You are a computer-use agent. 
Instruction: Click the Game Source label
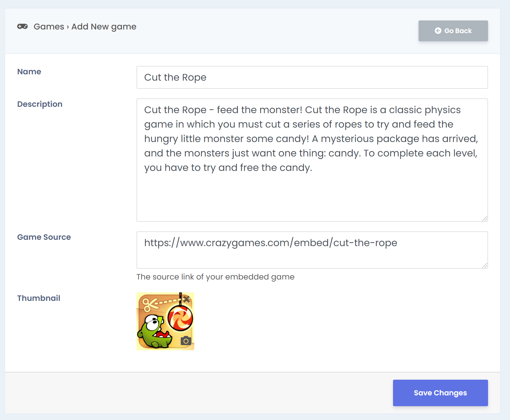[x=44, y=237]
